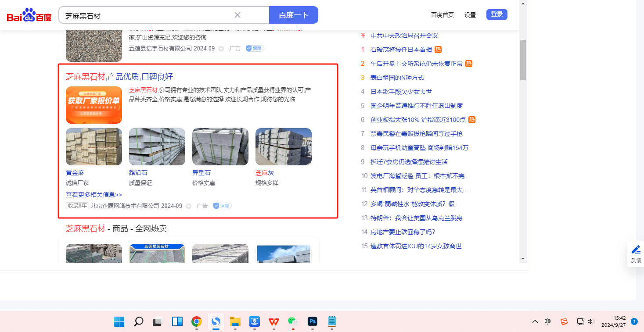The width and height of the screenshot is (644, 332).
Task: Go to 百度首页
Action: pos(443,15)
